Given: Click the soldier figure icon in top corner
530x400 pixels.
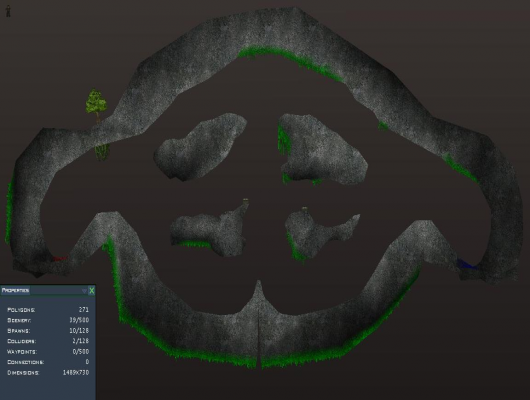Looking at the screenshot, I should pyautogui.click(x=8, y=11).
